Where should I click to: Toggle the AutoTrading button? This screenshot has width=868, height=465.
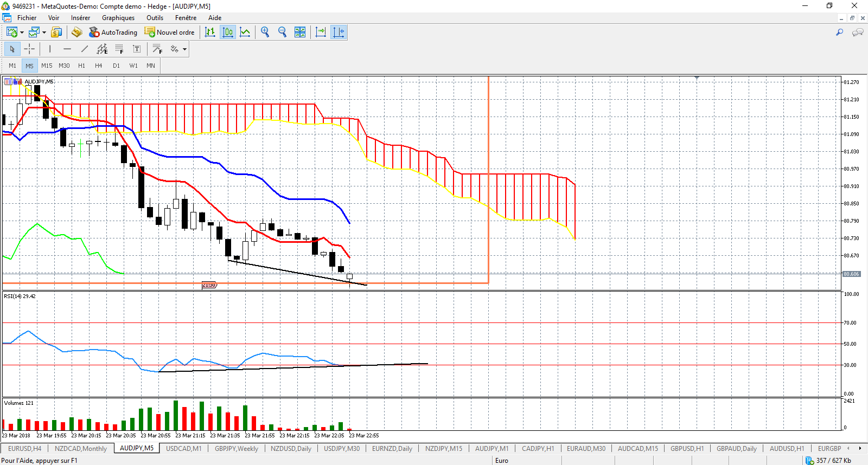click(113, 33)
